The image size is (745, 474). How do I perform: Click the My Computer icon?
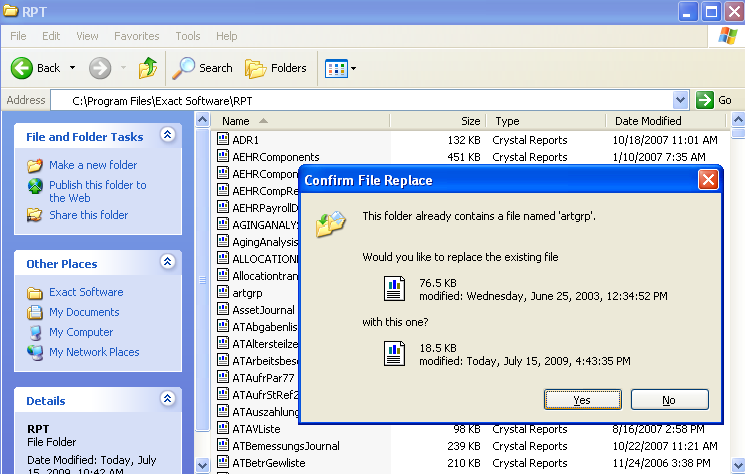coord(35,332)
